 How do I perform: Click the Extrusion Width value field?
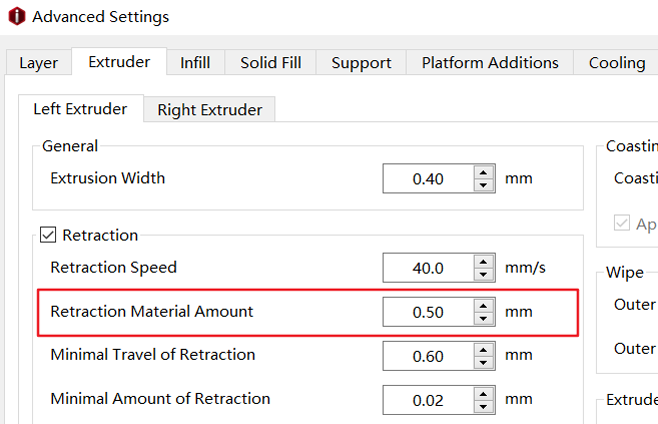(x=428, y=178)
